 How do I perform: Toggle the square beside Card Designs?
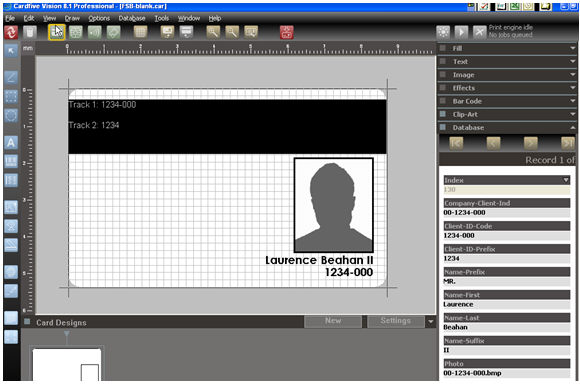[x=27, y=322]
